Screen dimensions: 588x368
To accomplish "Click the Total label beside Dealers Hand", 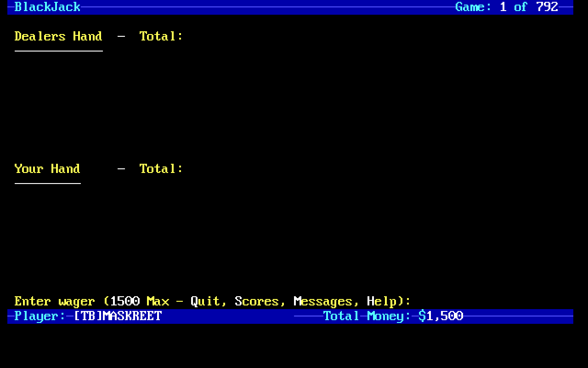I will tap(161, 36).
